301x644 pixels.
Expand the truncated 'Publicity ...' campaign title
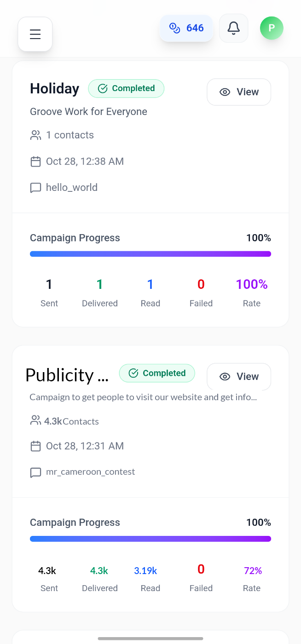[x=67, y=375]
